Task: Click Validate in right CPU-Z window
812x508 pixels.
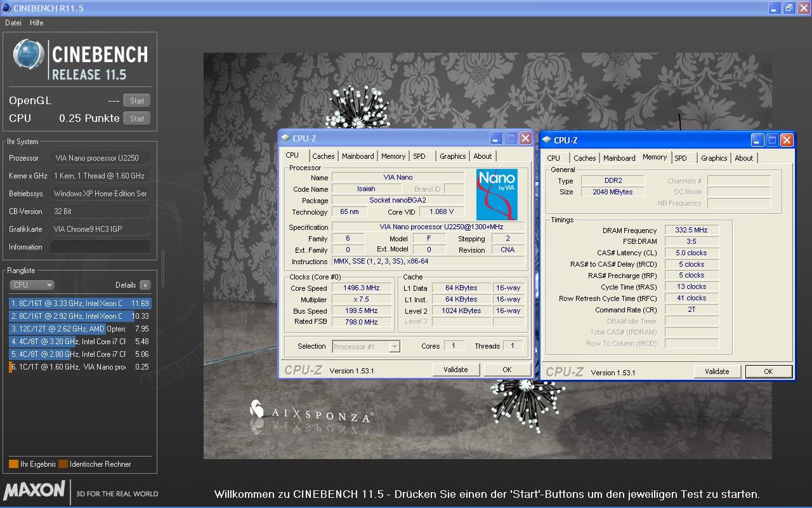Action: pos(717,371)
